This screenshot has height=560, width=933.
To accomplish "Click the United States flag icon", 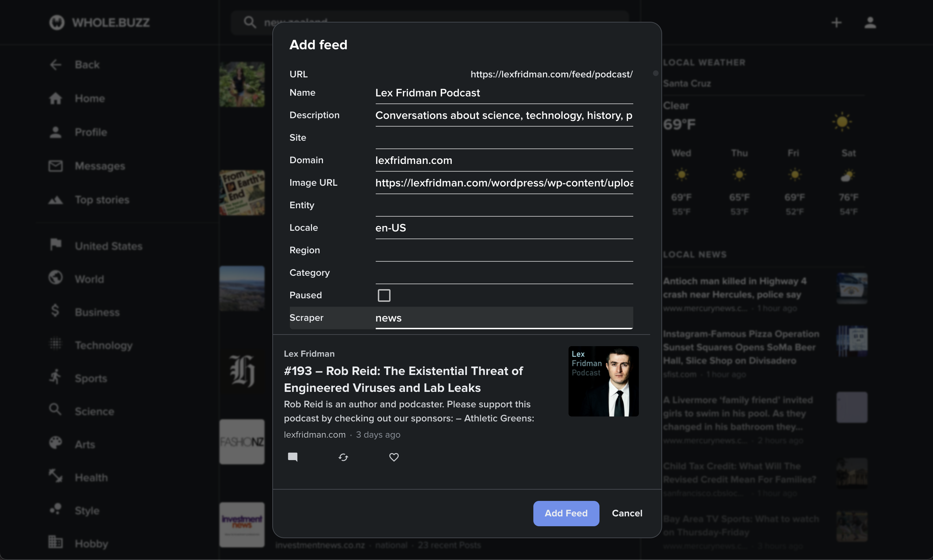I will [56, 245].
